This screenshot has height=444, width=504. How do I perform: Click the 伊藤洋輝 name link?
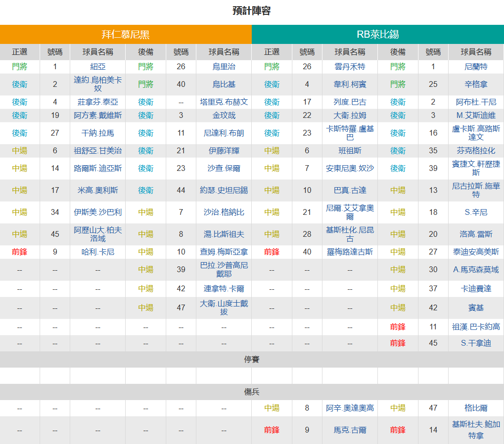point(224,151)
